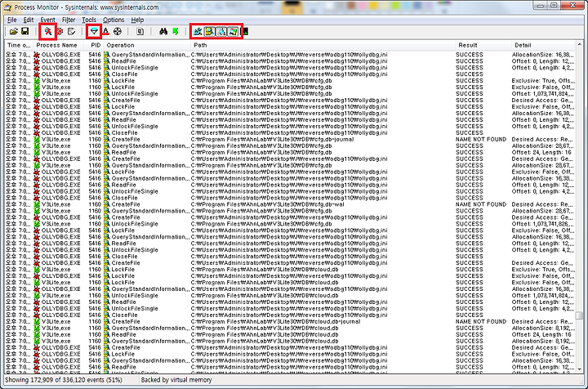Open the Edit menu

29,20
